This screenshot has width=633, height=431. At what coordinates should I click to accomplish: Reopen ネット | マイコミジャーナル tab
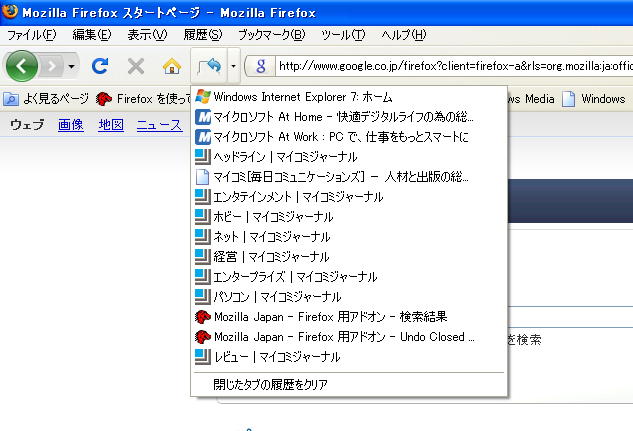[349, 237]
